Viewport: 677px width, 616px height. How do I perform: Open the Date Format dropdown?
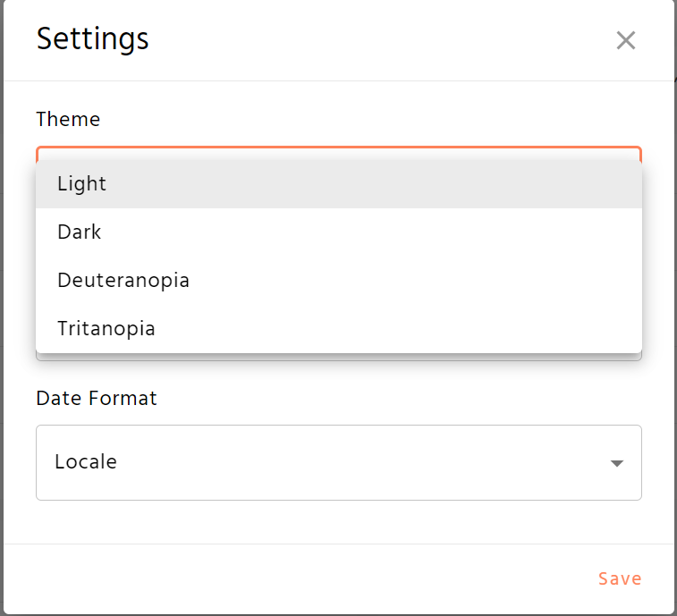(338, 462)
